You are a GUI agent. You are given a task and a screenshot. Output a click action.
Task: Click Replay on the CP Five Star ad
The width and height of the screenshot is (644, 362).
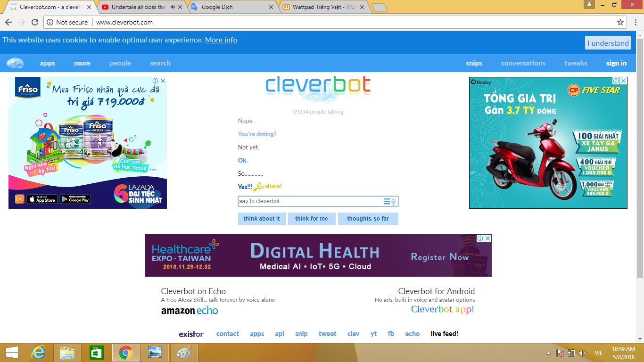coord(481,82)
